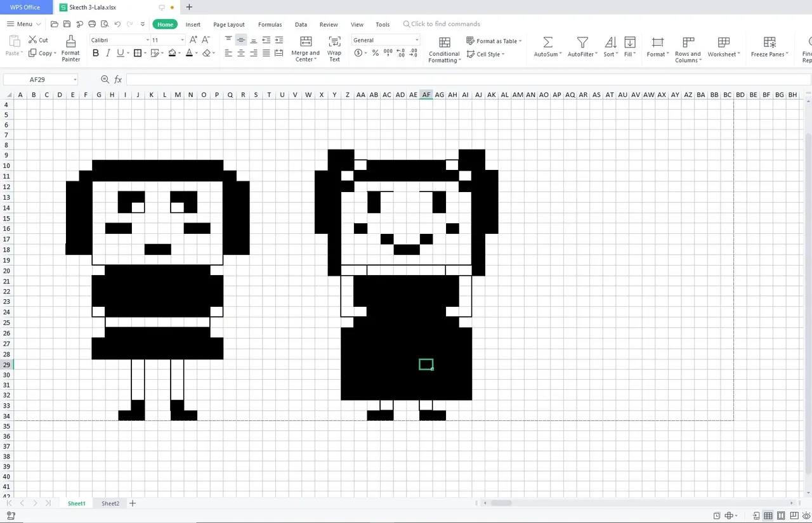Click the eraser clear formatting icon
Viewport: 812px width, 523px height.
(206, 53)
